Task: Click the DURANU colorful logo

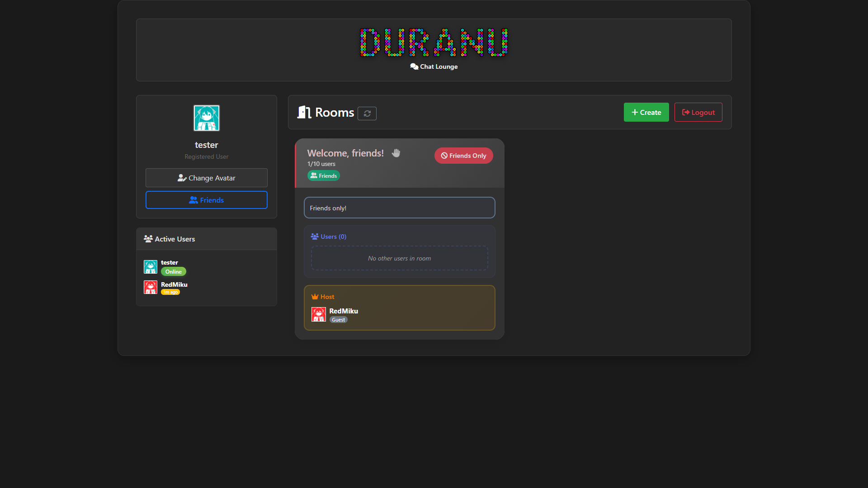Action: tap(434, 43)
